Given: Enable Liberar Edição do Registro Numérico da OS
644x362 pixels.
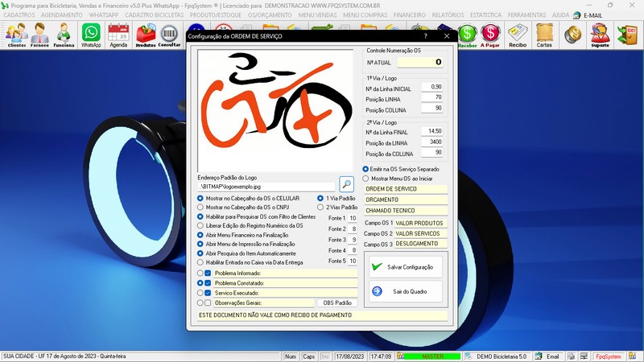Looking at the screenshot, I should (200, 226).
